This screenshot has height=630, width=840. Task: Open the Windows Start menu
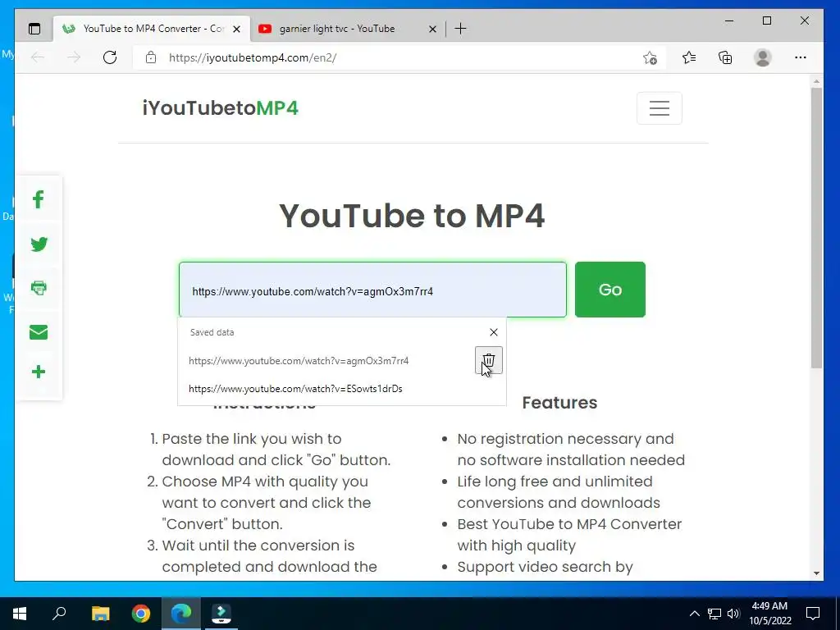[x=20, y=614]
